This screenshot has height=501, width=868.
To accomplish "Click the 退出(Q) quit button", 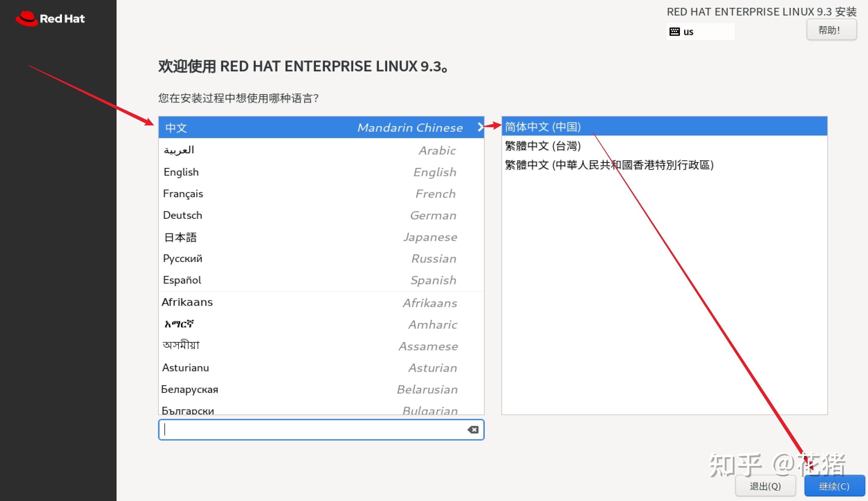I will 766,486.
